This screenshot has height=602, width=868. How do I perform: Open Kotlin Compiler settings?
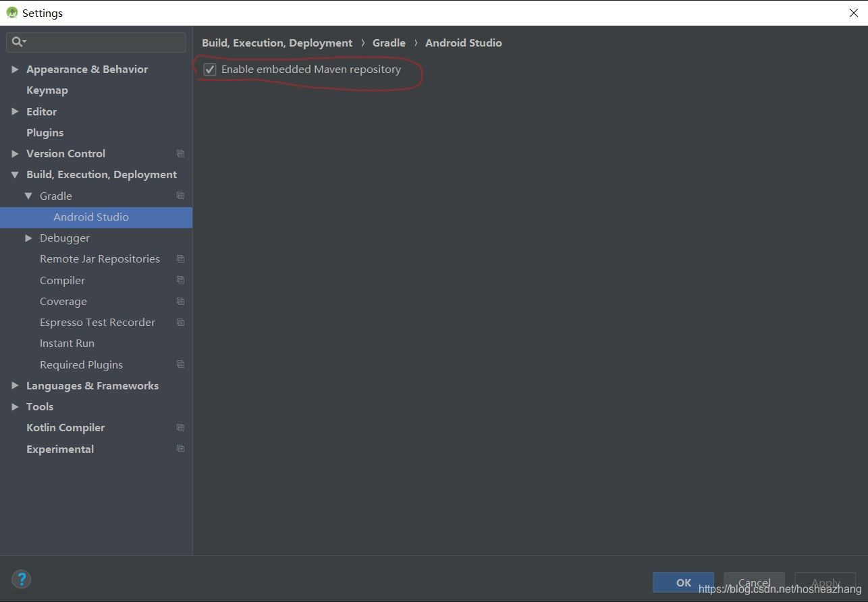[x=65, y=428]
